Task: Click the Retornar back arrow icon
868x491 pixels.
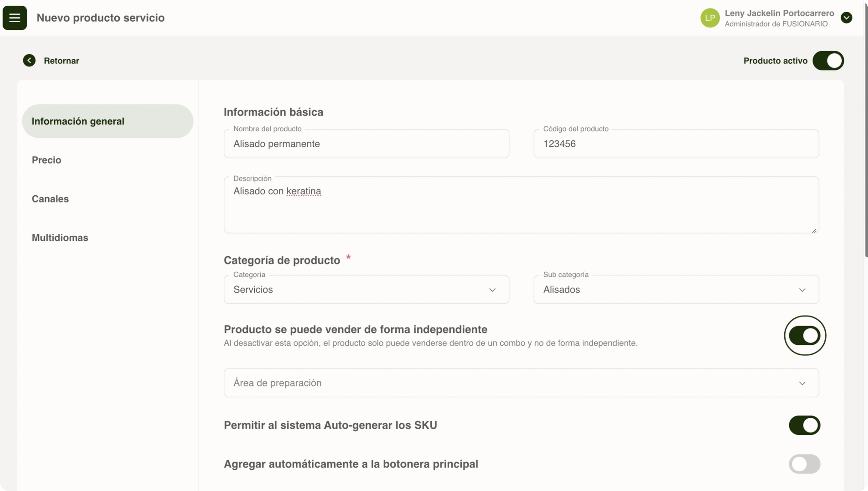Action: point(29,61)
